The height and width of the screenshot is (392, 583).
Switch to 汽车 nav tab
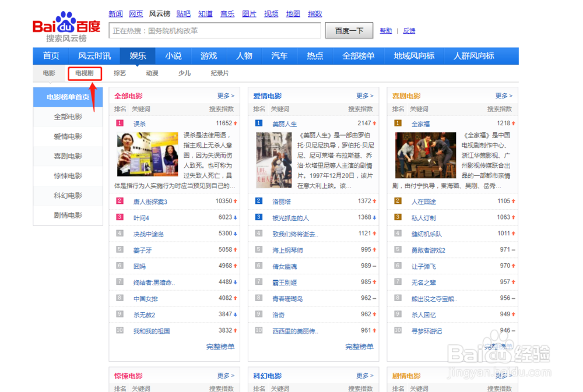click(279, 56)
